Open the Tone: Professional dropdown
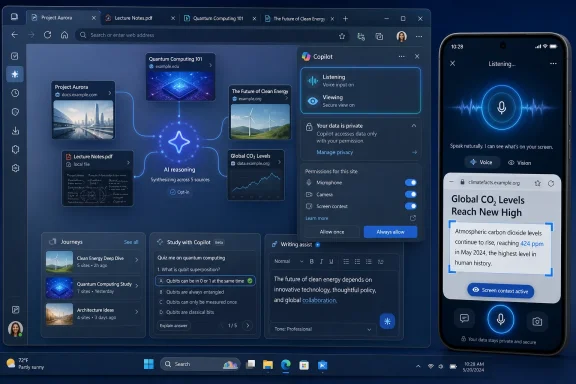The height and width of the screenshot is (384, 576). (323, 329)
